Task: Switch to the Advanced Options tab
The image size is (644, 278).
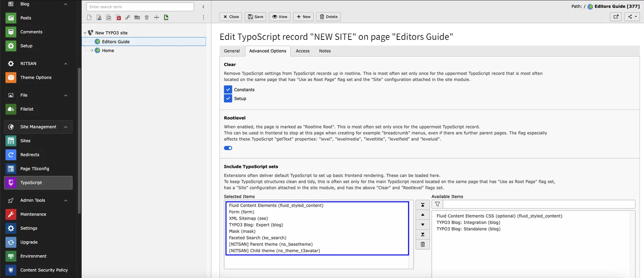Action: click(x=268, y=51)
